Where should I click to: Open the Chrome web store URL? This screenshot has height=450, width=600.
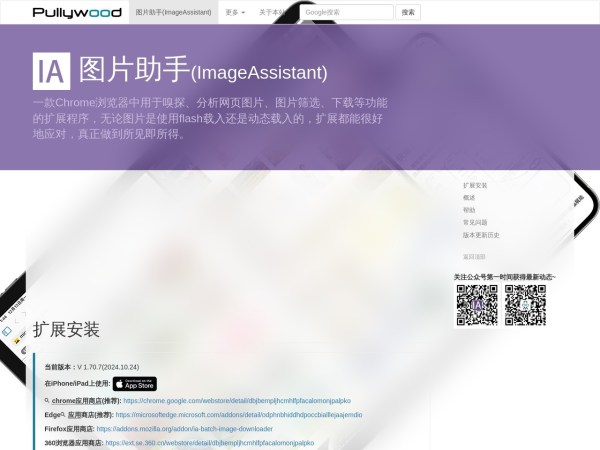point(237,400)
